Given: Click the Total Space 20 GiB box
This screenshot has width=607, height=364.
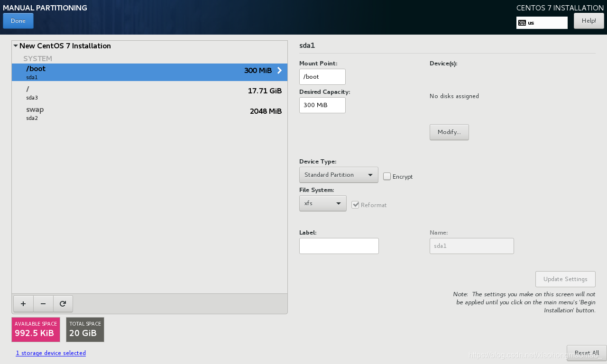Looking at the screenshot, I should tap(85, 329).
